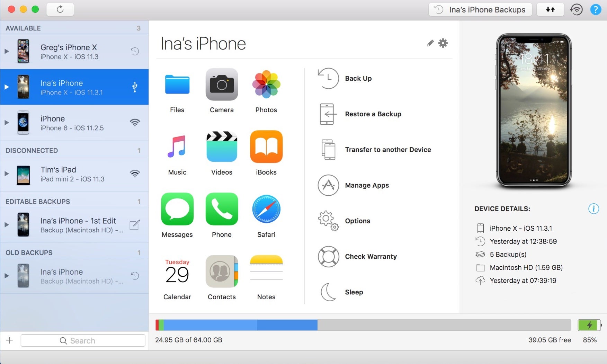This screenshot has width=607, height=364.
Task: Open the Photos app icon
Action: [x=266, y=84]
